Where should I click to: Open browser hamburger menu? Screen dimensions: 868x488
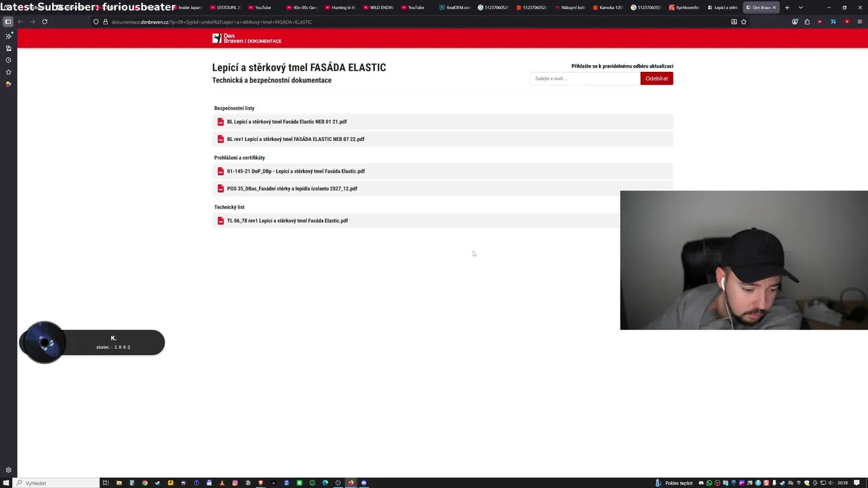pos(860,22)
